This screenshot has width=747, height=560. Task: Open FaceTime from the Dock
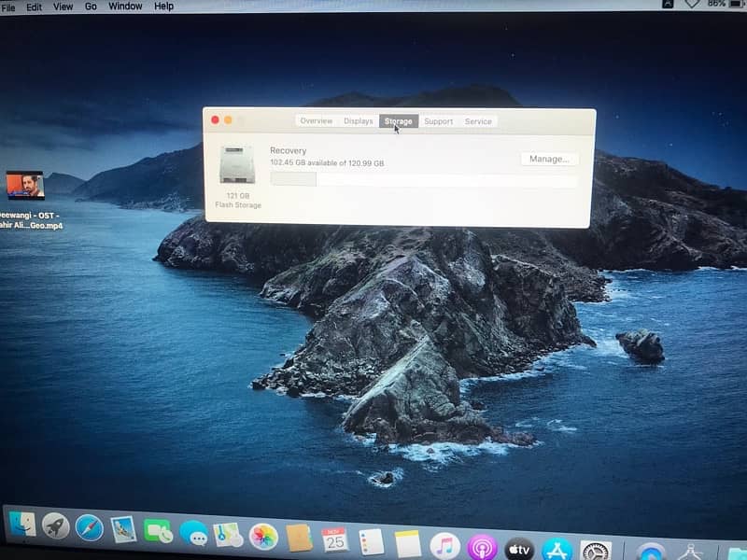point(157,531)
